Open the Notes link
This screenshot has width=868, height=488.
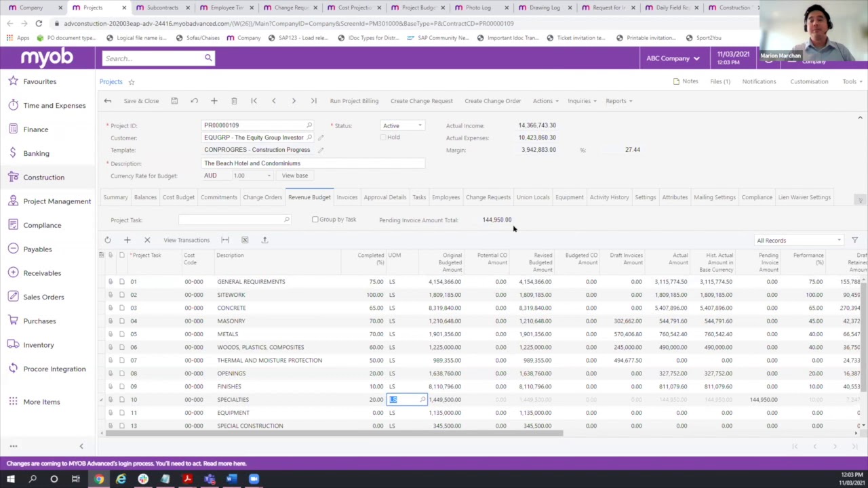(686, 81)
